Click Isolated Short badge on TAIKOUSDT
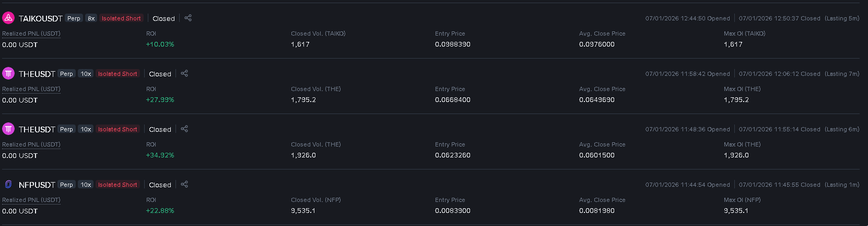 tap(121, 18)
